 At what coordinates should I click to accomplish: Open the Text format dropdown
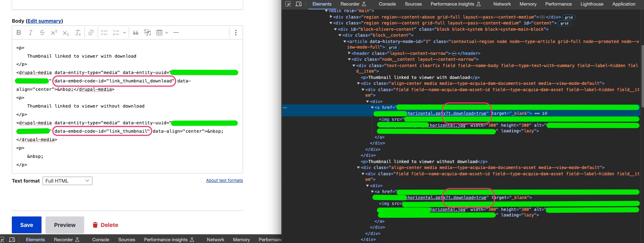point(67,181)
